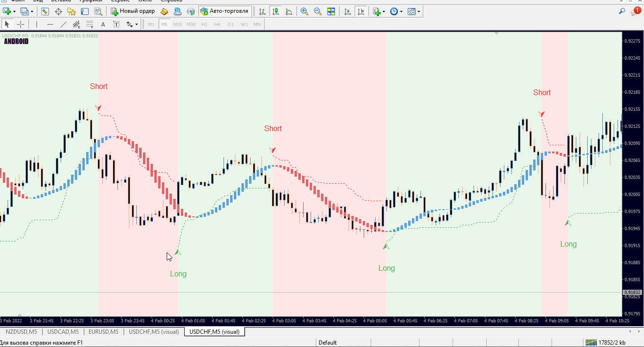Screen dimensions: 644x347
Task: Toggle Авто-торговля auto trading
Action: (224, 11)
